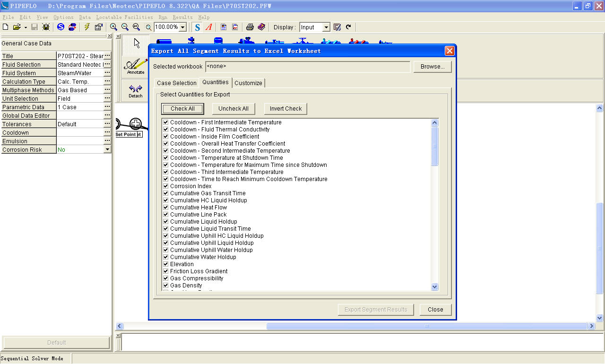Click the chip-shaped save icon in the toolbar
Screen dimensions: 605x364
[x=46, y=27]
